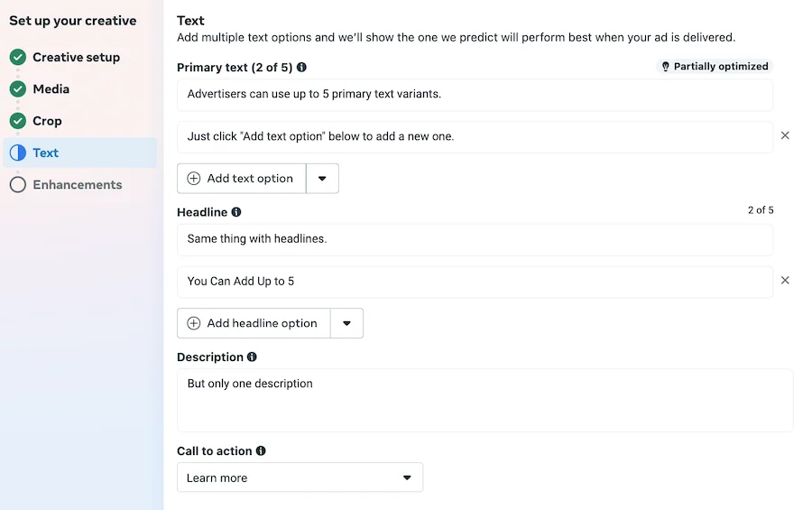812x510 pixels.
Task: Expand dropdown arrow beside Add headline option
Action: click(346, 323)
